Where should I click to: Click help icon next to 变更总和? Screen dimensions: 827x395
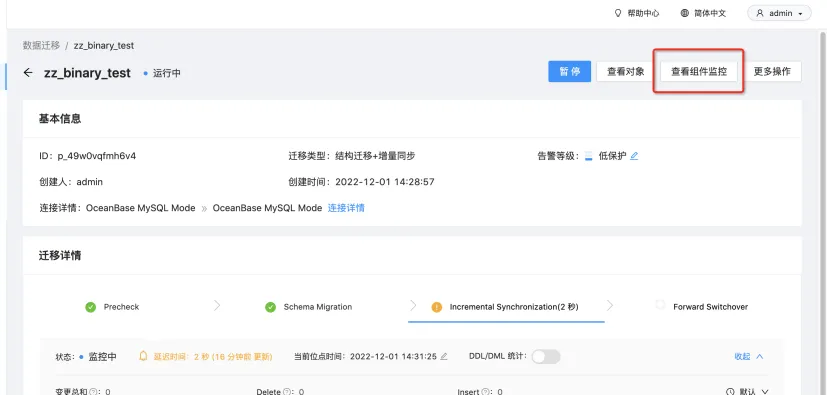point(93,392)
